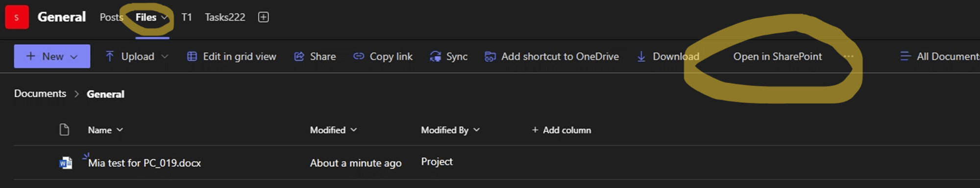Open Mia test for PC_019.docx file
980x188 pixels.
click(x=145, y=163)
